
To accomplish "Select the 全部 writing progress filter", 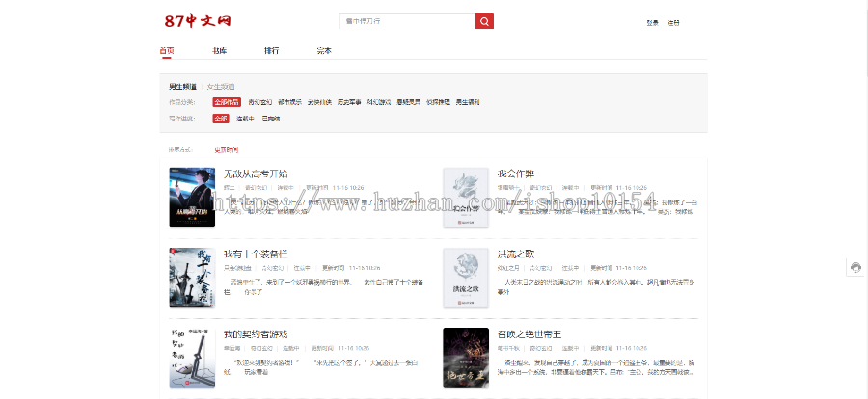I will pyautogui.click(x=221, y=119).
